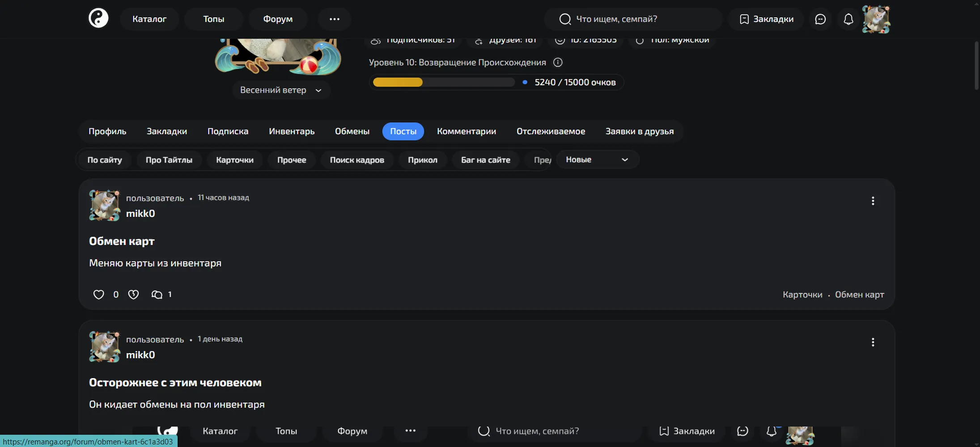Open the messages chat bubble icon
This screenshot has width=980, height=447.
(x=820, y=19)
